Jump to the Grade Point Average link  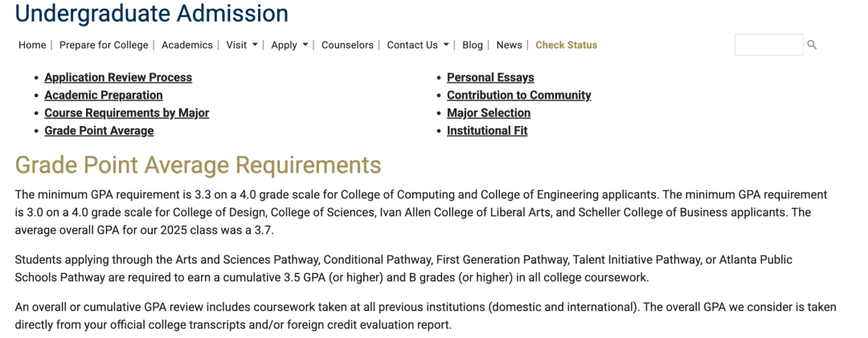coord(99,131)
